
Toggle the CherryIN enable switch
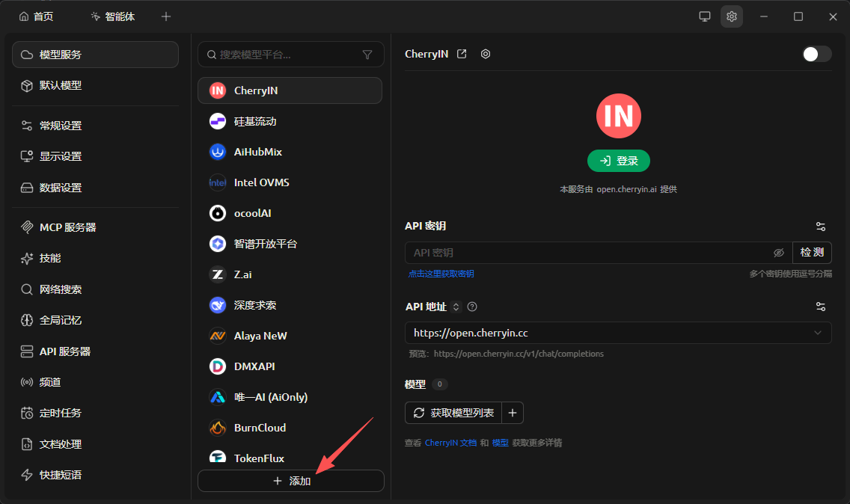click(817, 54)
